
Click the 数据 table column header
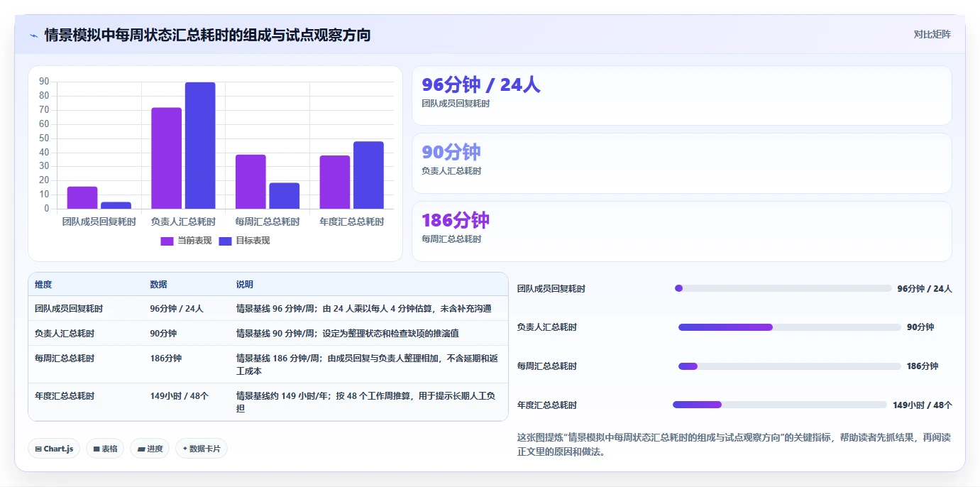(x=158, y=285)
